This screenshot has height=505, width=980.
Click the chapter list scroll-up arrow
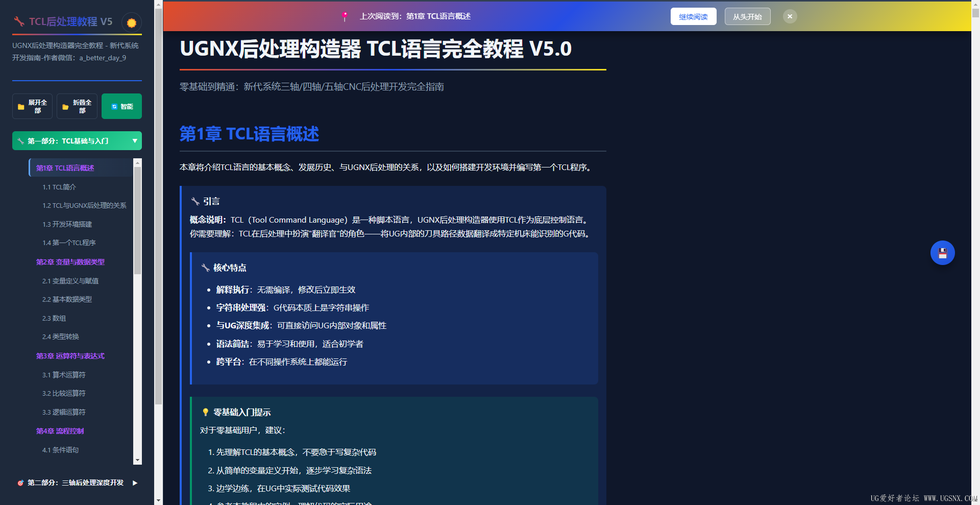(x=137, y=162)
